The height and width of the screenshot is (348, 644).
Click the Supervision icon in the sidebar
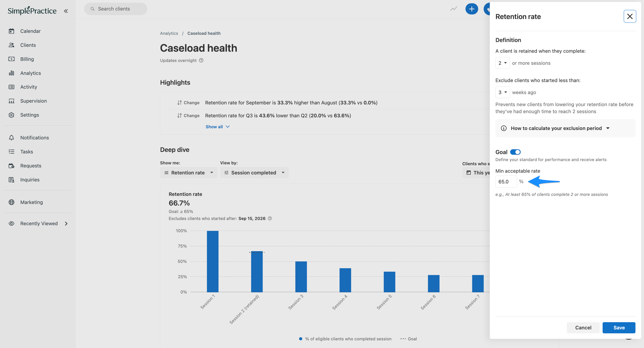coord(11,101)
